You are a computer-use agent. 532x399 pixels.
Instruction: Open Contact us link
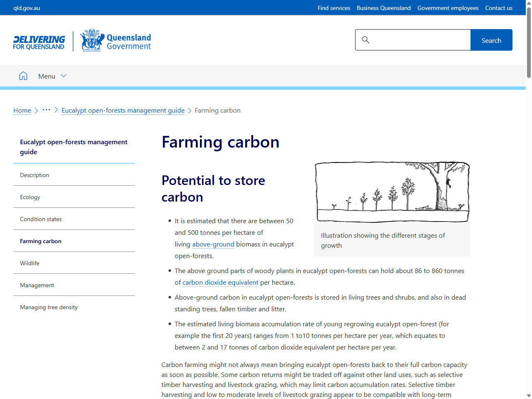tap(499, 8)
